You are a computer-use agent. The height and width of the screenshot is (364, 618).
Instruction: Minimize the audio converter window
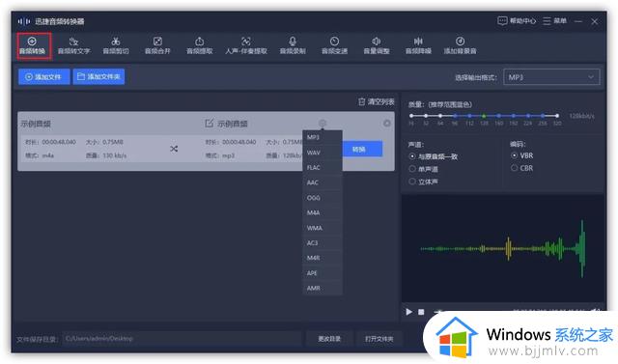(578, 21)
